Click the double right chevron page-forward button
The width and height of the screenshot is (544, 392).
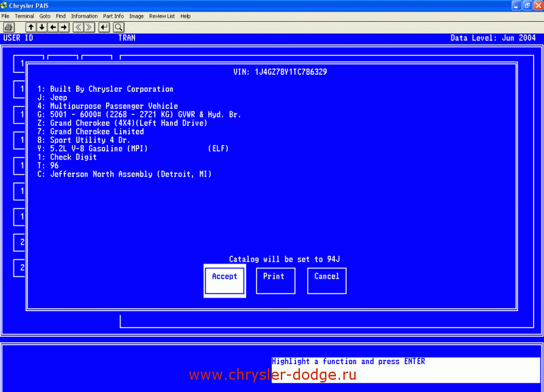(89, 27)
